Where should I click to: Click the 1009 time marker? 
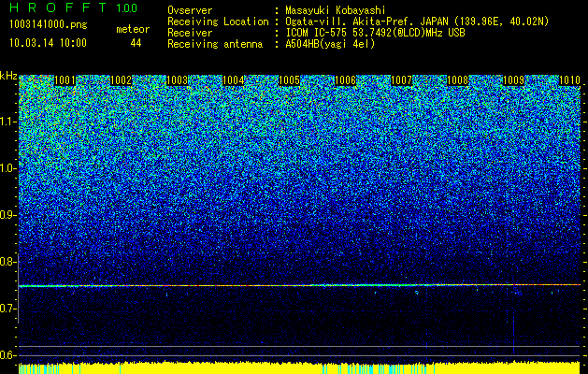coord(513,80)
